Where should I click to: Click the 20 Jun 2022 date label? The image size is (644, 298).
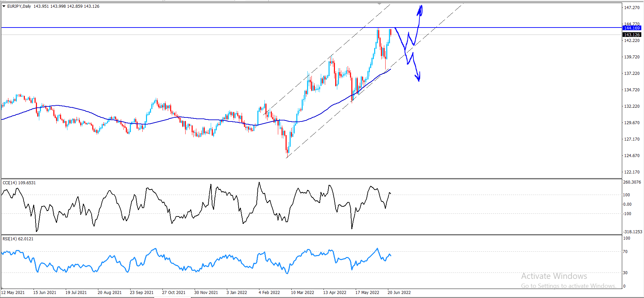399,293
